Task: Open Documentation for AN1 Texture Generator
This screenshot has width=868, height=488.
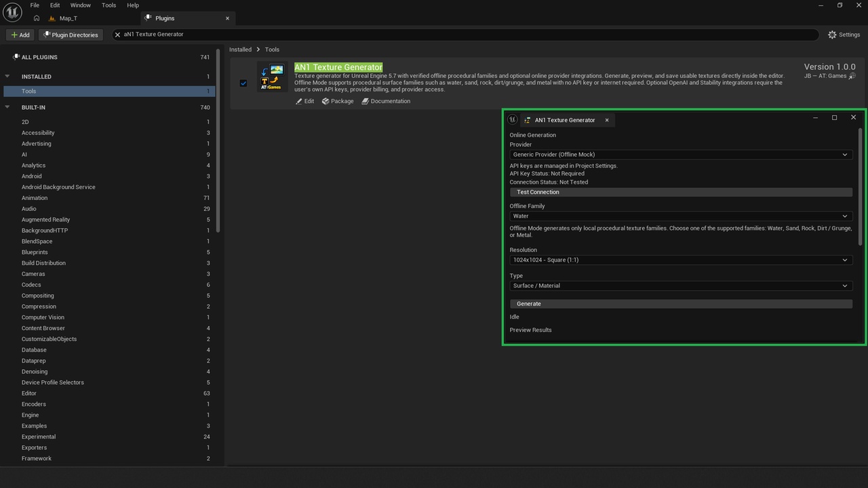Action: [x=386, y=101]
